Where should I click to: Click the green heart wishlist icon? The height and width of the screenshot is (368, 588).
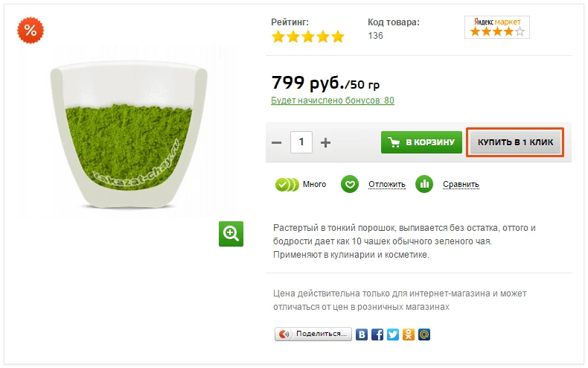click(x=350, y=185)
